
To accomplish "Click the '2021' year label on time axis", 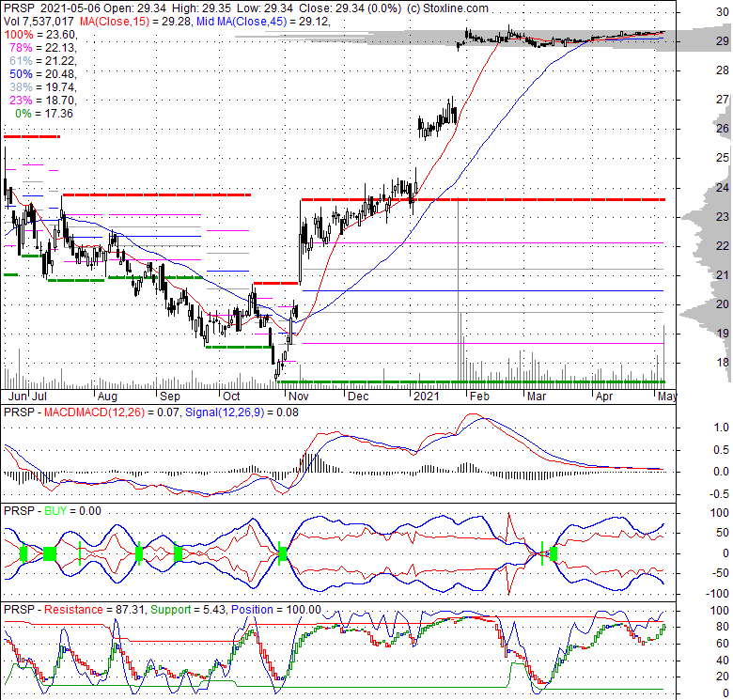I will pyautogui.click(x=427, y=397).
